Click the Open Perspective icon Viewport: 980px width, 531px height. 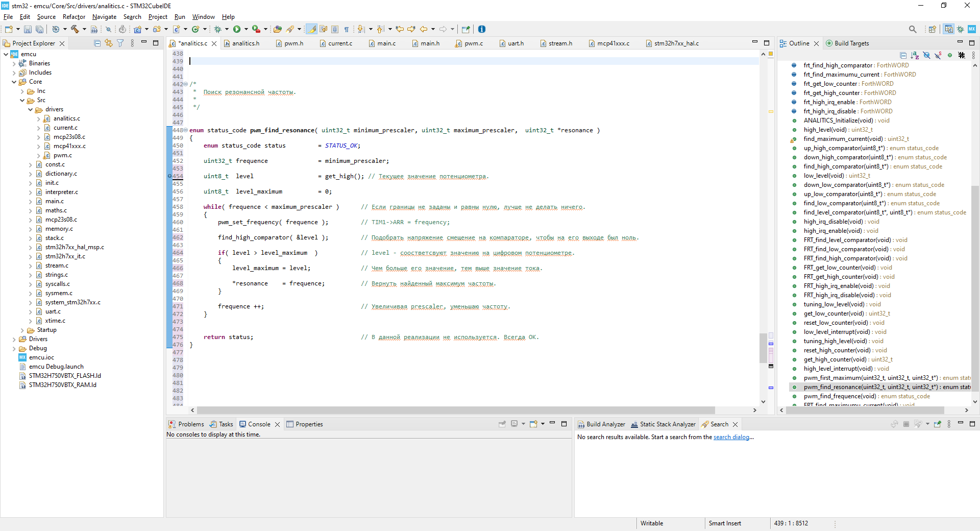(932, 30)
